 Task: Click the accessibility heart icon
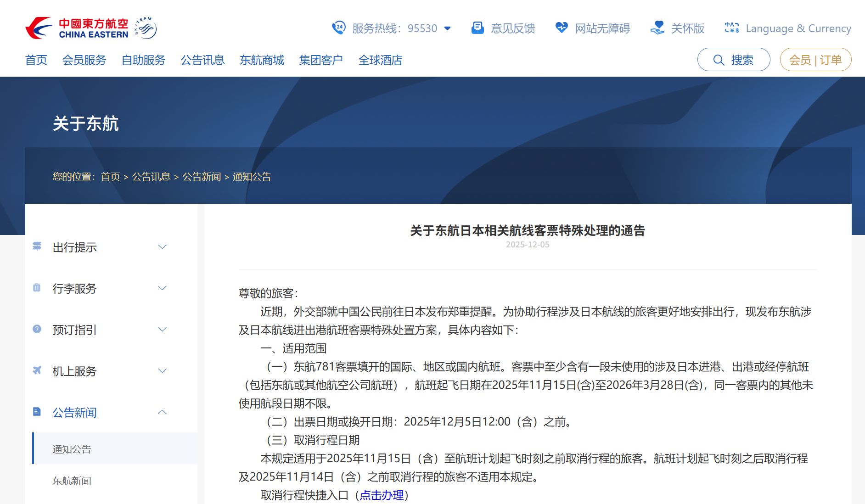(x=561, y=28)
